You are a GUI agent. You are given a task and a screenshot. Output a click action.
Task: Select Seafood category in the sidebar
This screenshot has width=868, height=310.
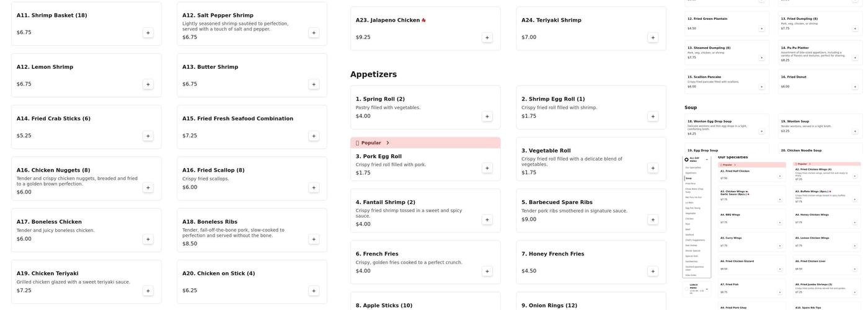[691, 234]
